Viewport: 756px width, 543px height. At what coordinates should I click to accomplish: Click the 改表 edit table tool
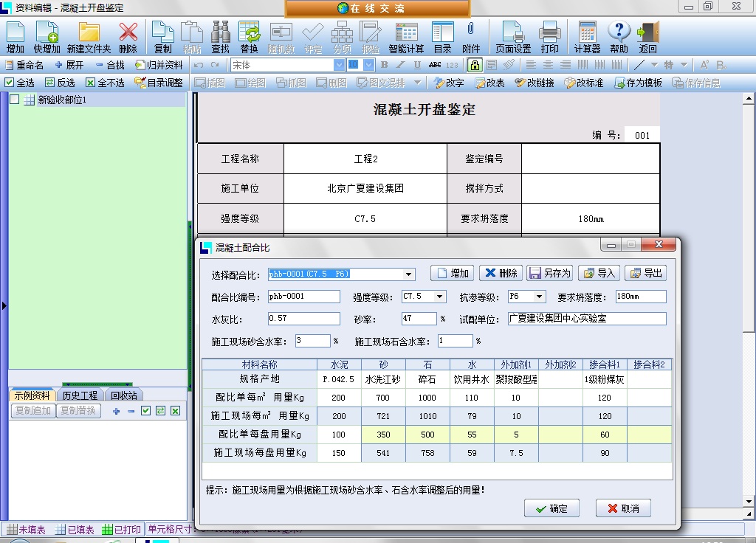tap(489, 83)
